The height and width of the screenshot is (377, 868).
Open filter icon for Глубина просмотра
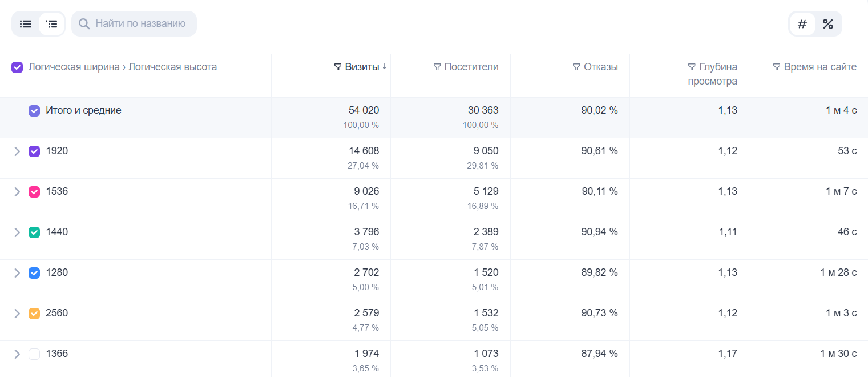point(692,67)
